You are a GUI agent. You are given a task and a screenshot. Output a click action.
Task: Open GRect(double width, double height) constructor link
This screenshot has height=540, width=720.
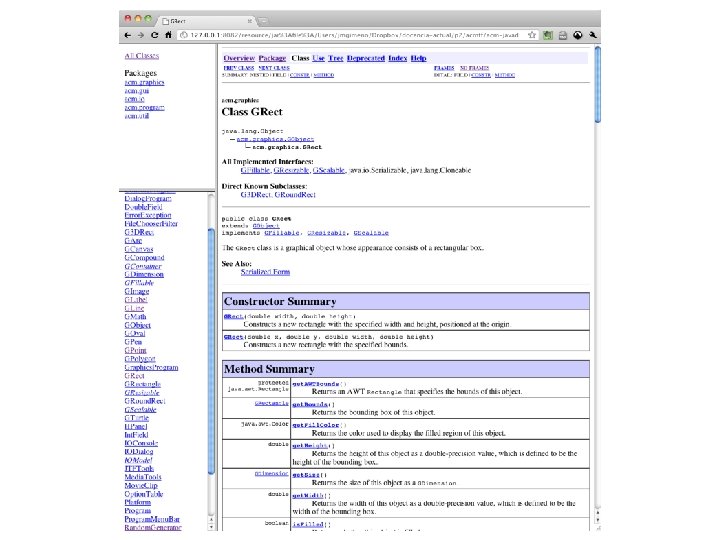pyautogui.click(x=233, y=316)
